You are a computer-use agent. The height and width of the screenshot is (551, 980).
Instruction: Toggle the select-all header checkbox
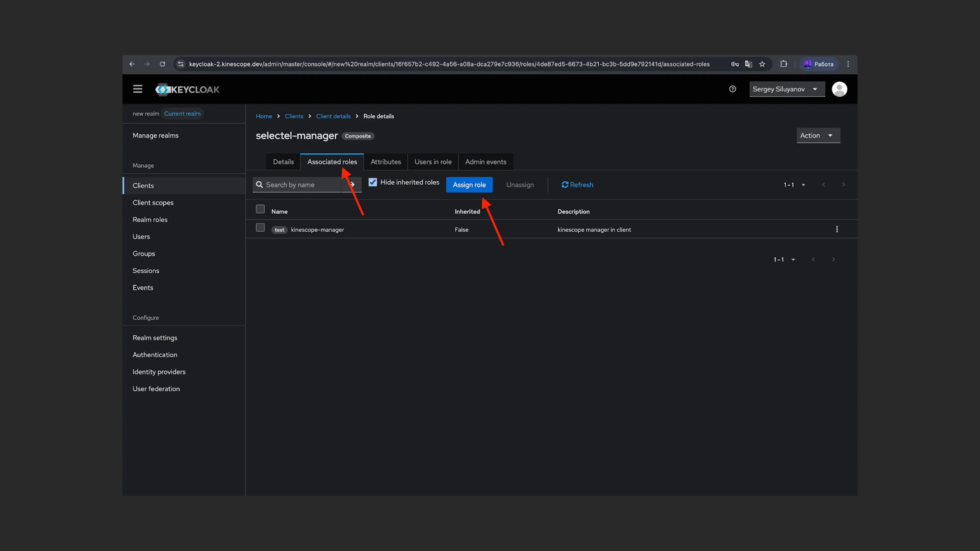click(x=260, y=209)
